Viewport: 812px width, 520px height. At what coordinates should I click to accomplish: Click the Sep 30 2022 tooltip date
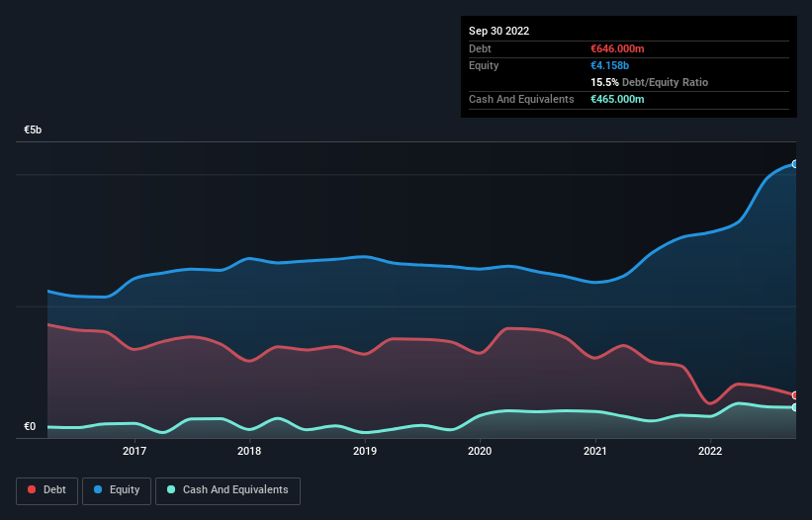coord(498,31)
